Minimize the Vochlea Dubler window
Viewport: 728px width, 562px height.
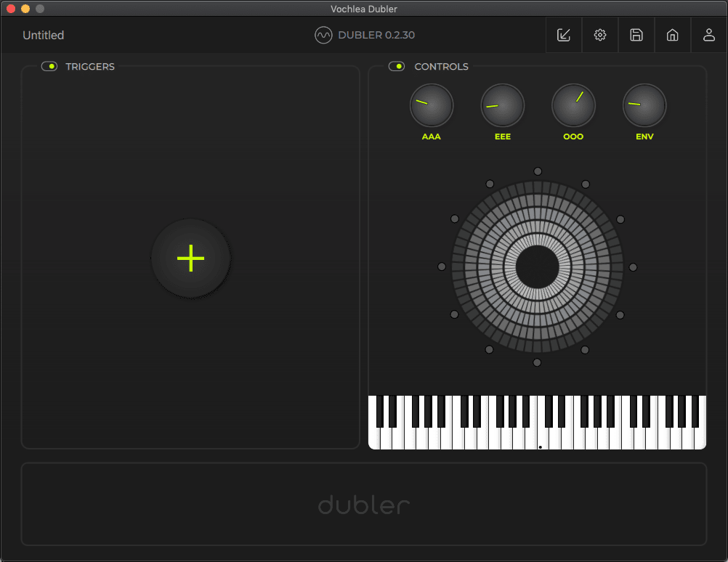click(25, 9)
